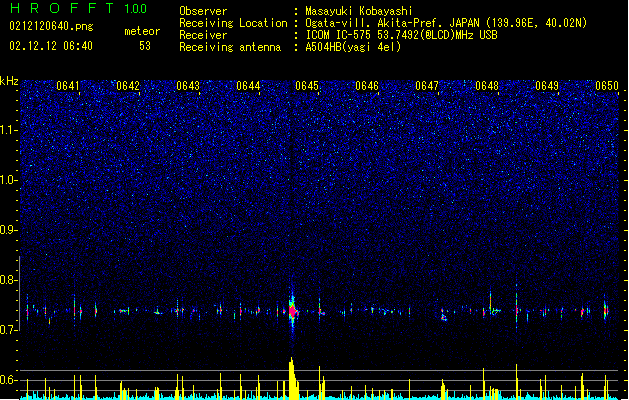Click the 1.0 kHz axis label
Viewport: 629px width, 400px height.
click(x=9, y=180)
